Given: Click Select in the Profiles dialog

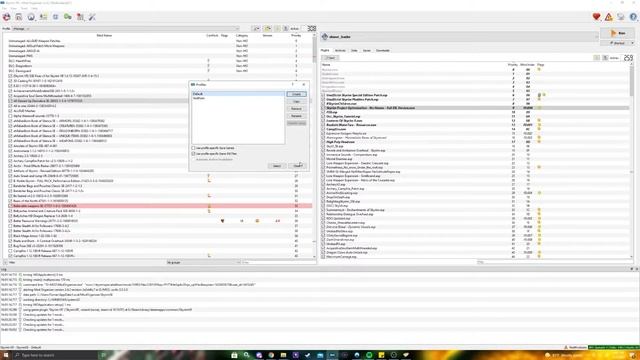Looking at the screenshot, I should tap(276, 166).
